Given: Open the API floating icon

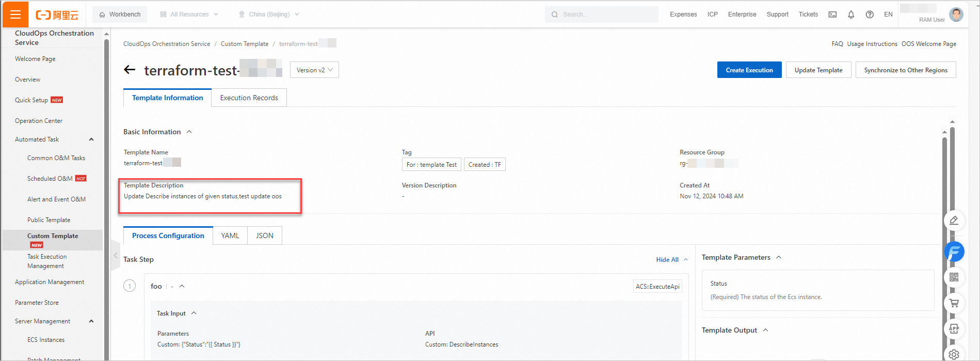Looking at the screenshot, I should (954, 329).
